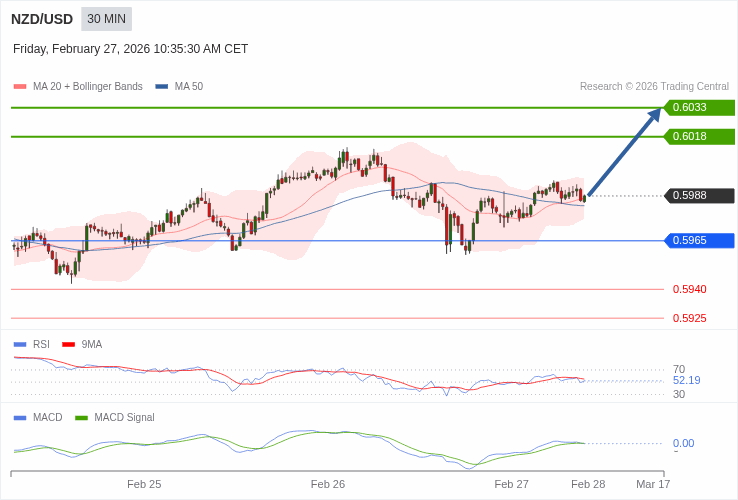This screenshot has width=738, height=500.
Task: Click the 0.5940 support level label
Action: [689, 290]
